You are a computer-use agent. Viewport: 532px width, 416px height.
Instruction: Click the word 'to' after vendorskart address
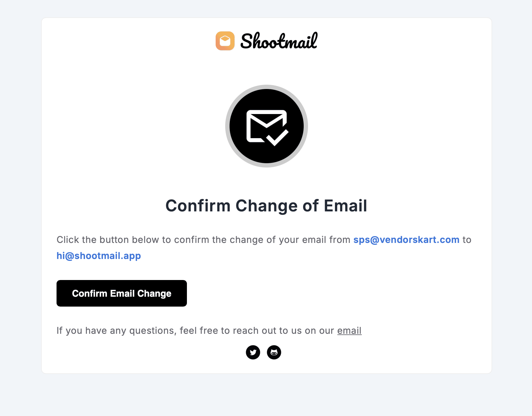coord(467,240)
